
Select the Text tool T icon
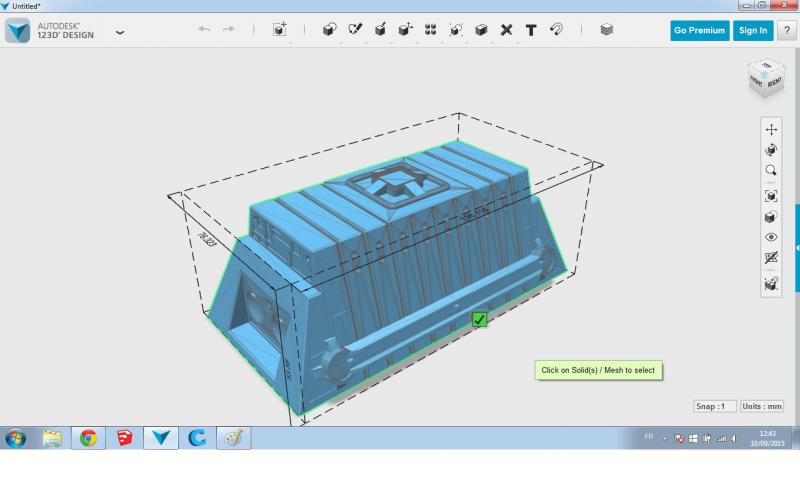tap(531, 30)
